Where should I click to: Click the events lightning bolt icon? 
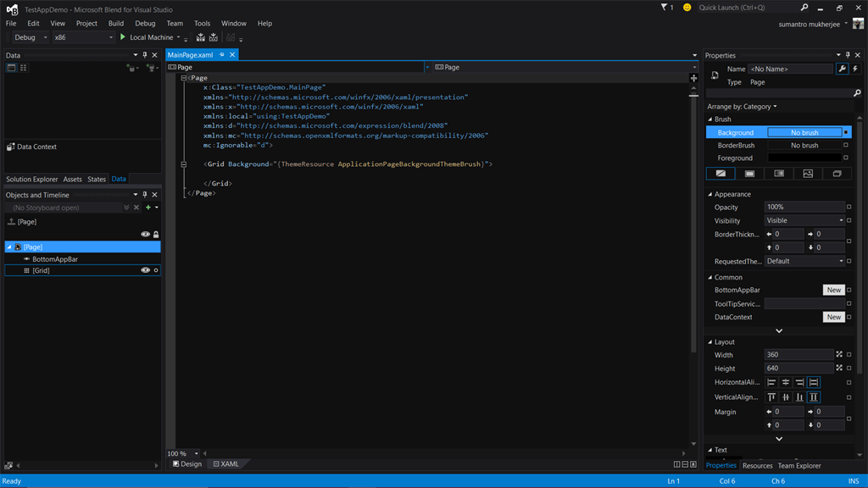tap(854, 69)
